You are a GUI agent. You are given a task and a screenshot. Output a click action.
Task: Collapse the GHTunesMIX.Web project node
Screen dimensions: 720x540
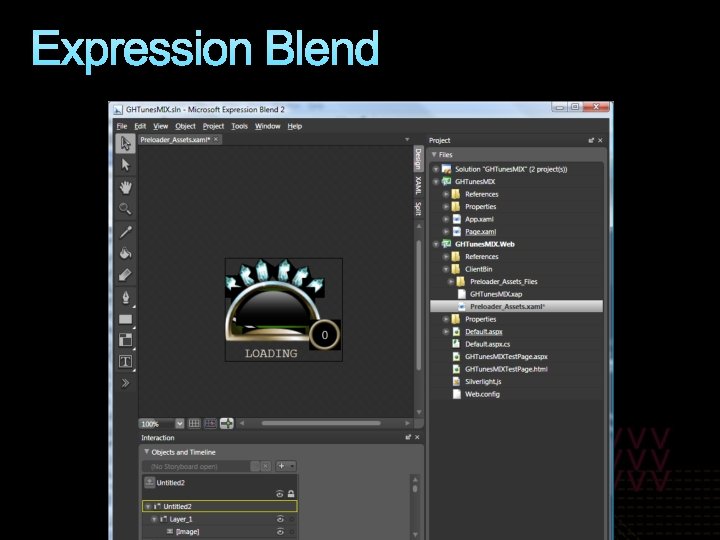pyautogui.click(x=436, y=244)
